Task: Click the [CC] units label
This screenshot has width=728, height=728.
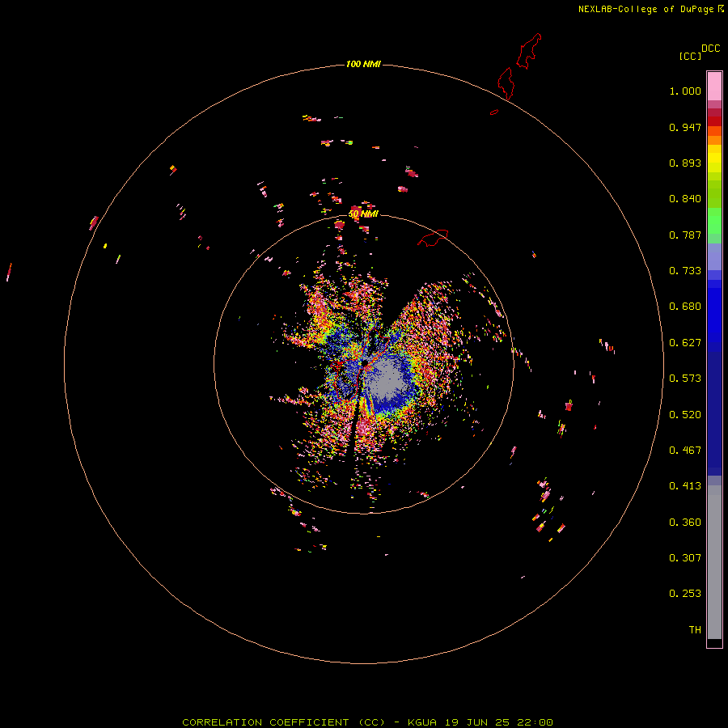Action: pyautogui.click(x=690, y=56)
